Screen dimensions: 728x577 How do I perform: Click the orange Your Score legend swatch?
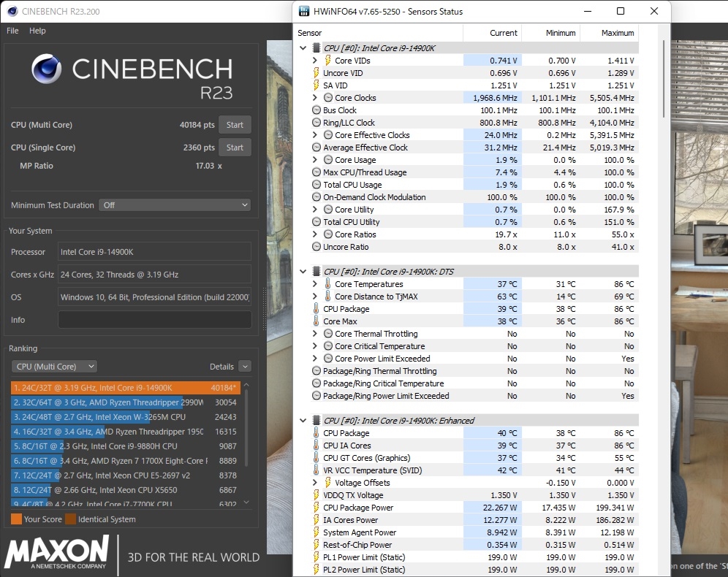(16, 519)
